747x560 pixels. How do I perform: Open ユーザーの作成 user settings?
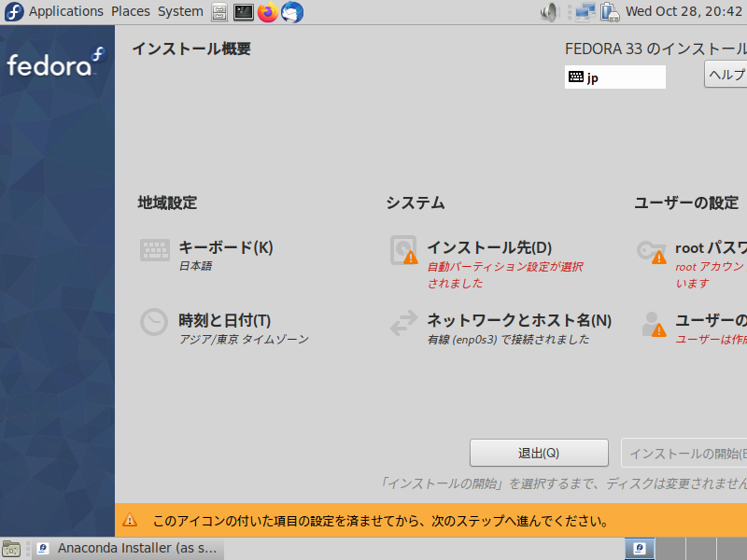coord(711,320)
